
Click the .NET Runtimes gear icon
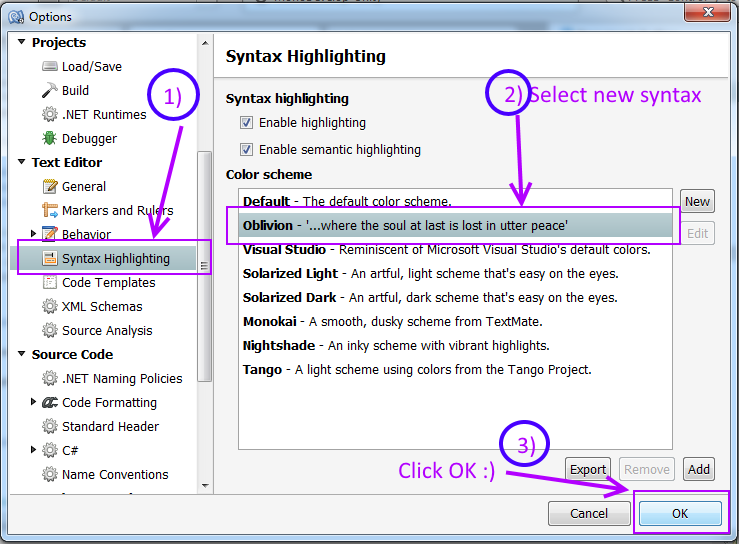49,115
